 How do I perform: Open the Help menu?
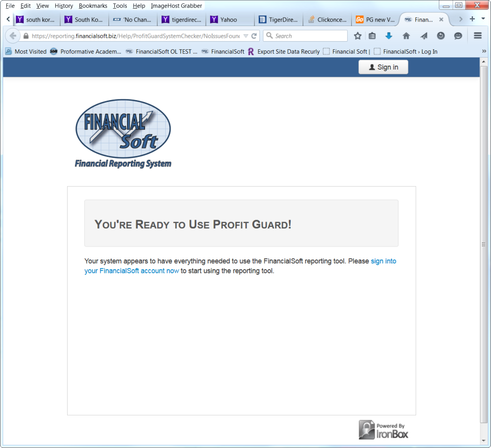(x=139, y=6)
